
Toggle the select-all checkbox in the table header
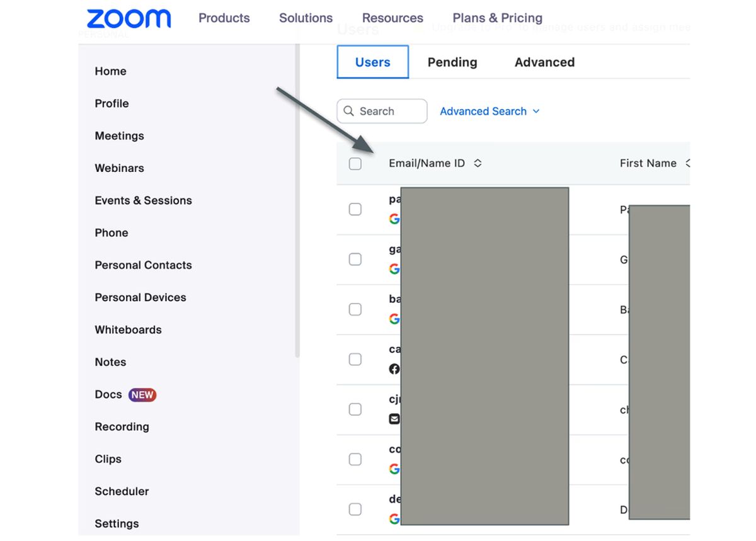[355, 164]
